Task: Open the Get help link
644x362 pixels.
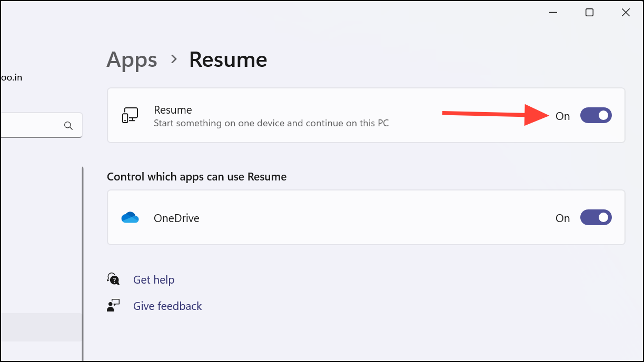Action: click(154, 279)
